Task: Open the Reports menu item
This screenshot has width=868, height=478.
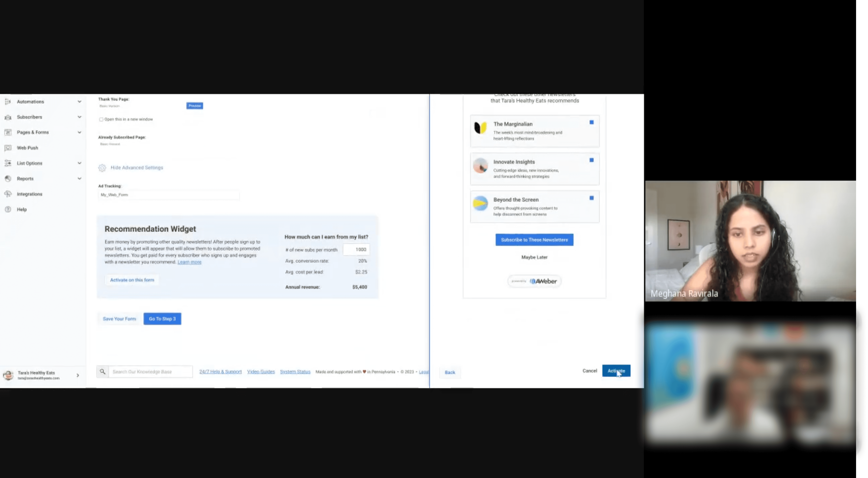Action: [25, 179]
